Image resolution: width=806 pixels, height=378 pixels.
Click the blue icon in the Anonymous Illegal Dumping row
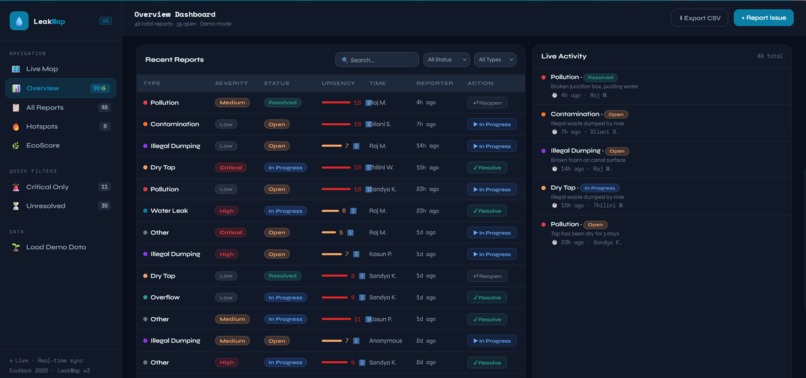coord(356,340)
